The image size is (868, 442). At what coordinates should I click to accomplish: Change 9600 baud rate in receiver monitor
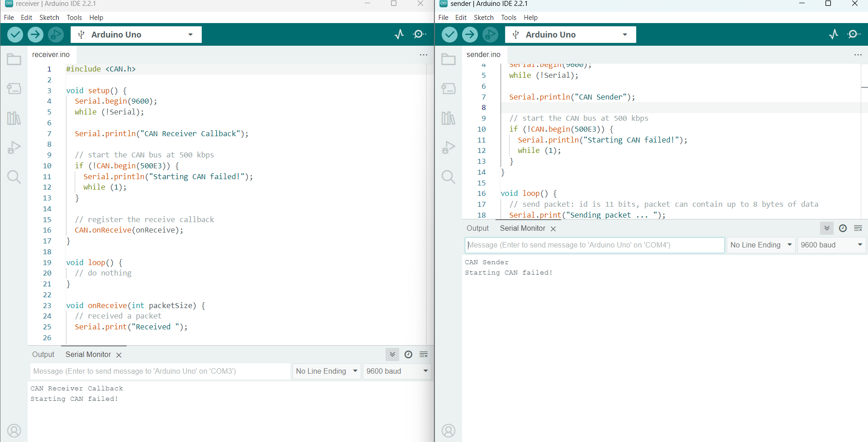pyautogui.click(x=396, y=371)
